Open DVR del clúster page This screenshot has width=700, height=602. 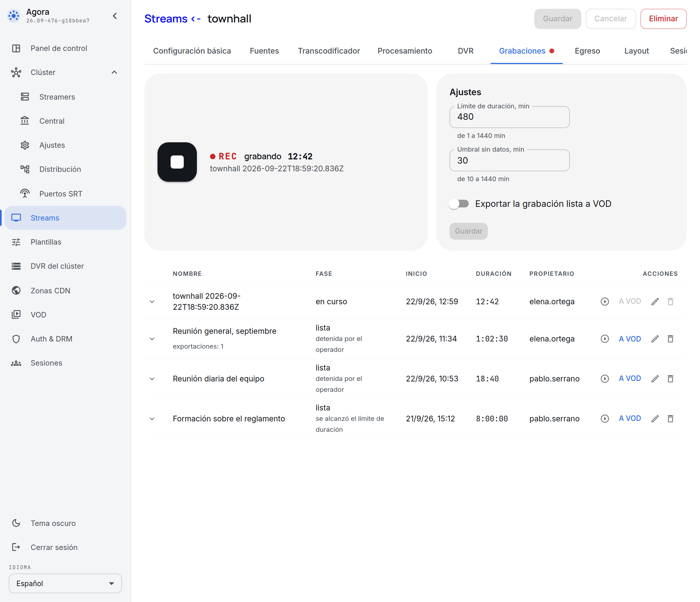[x=66, y=266]
